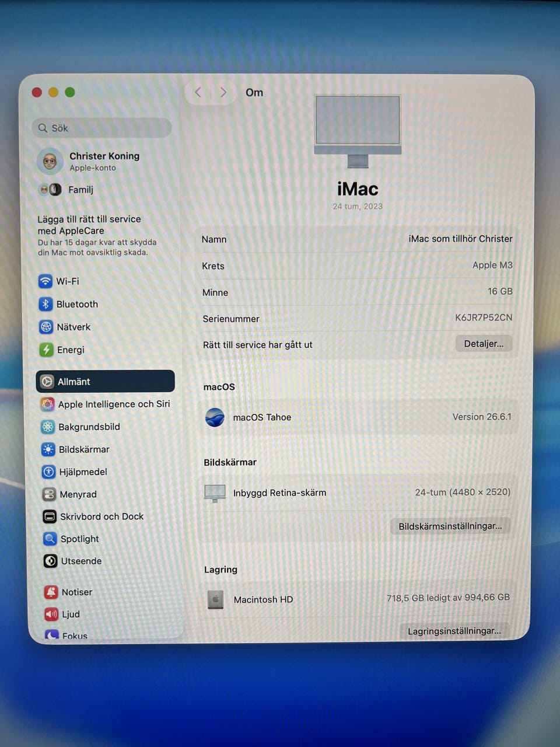
Task: Click the Inbyggd Retina-skärm display icon
Action: tap(215, 493)
